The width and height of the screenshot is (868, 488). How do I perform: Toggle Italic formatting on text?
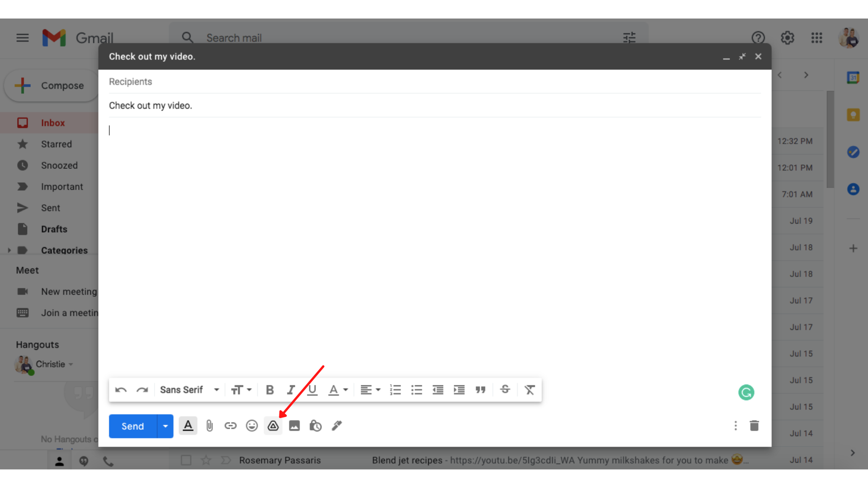[291, 389]
